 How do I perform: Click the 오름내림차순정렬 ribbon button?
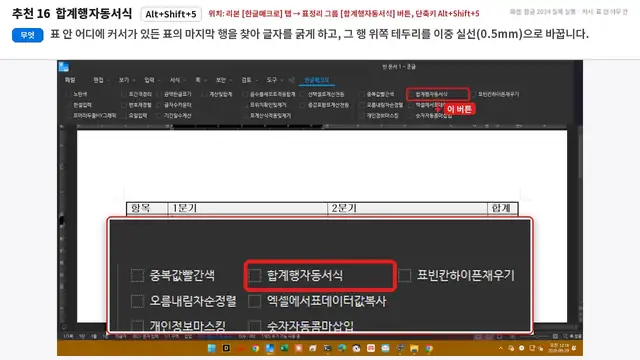click(381, 105)
